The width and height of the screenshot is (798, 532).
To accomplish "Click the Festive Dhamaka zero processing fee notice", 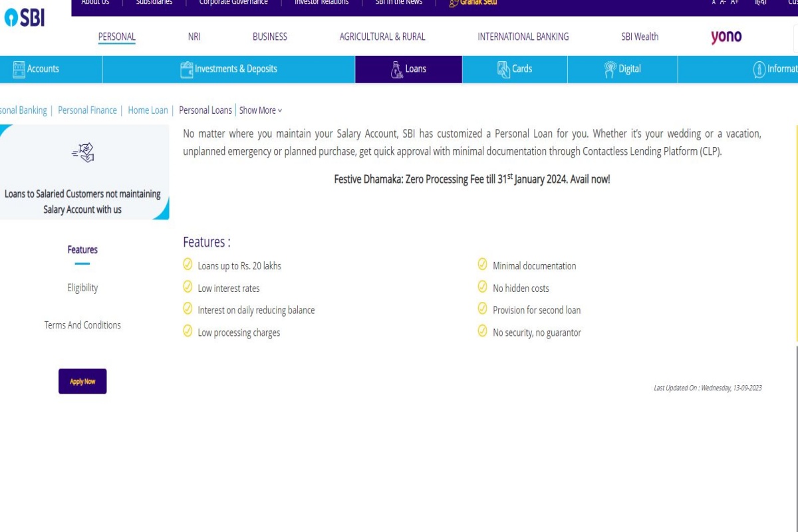I will coord(472,179).
